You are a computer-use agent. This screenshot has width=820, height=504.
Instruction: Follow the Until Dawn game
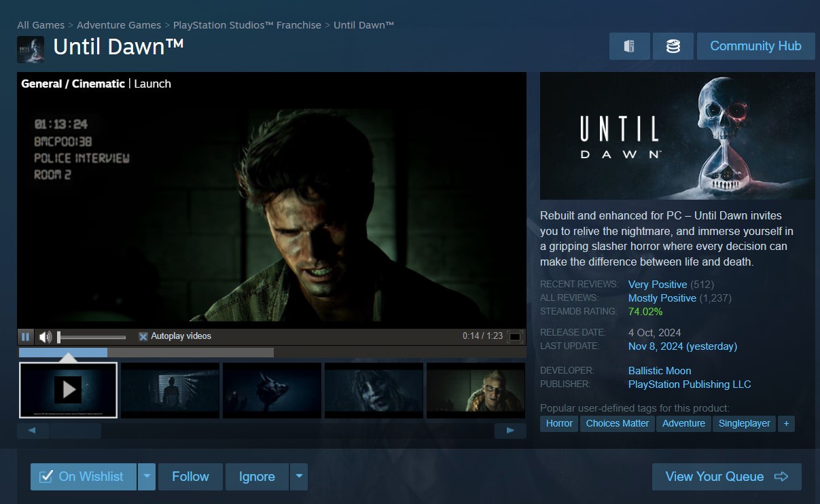pyautogui.click(x=190, y=477)
